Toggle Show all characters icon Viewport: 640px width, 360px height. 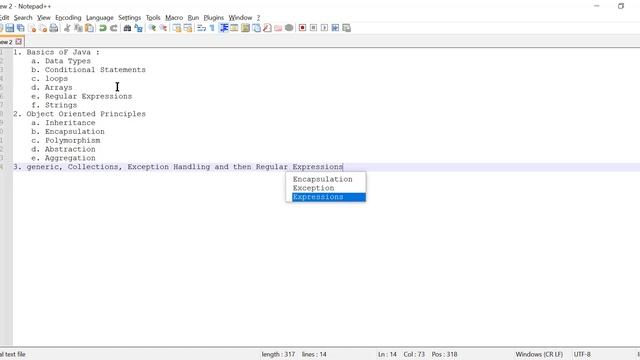212,28
